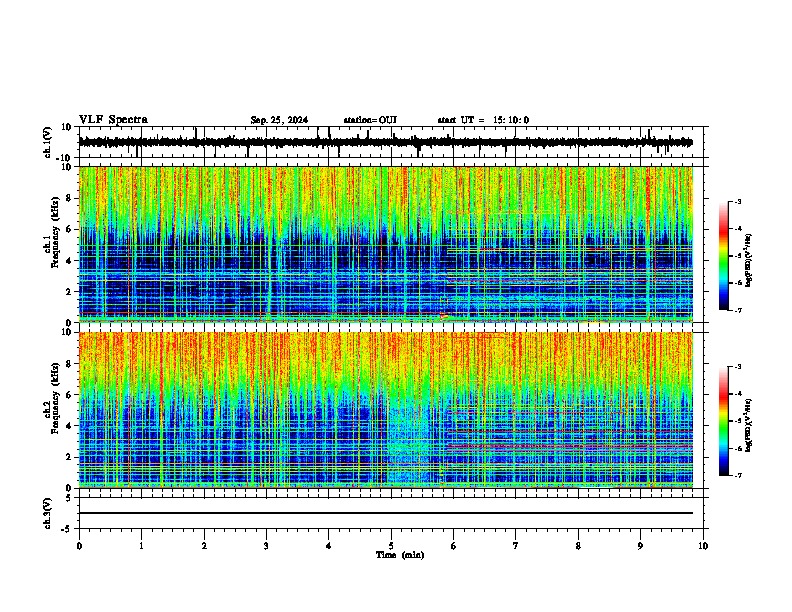Screen dimensions: 792x612
Task: Click the "8" minute tick on time axis
Action: (578, 546)
